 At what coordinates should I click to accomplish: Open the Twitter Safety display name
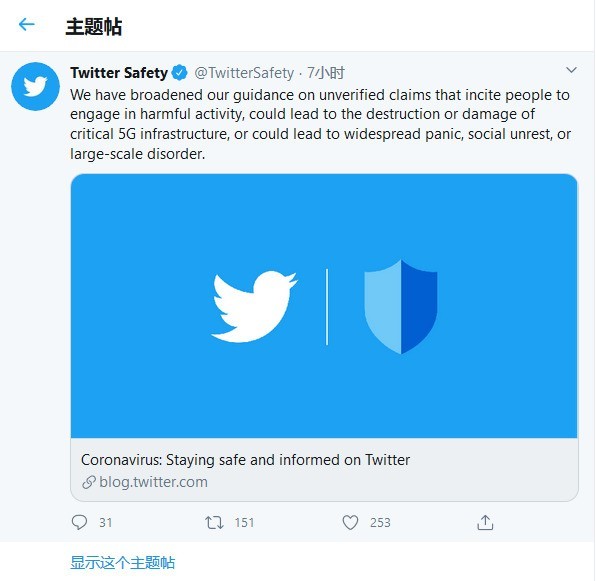coord(119,73)
